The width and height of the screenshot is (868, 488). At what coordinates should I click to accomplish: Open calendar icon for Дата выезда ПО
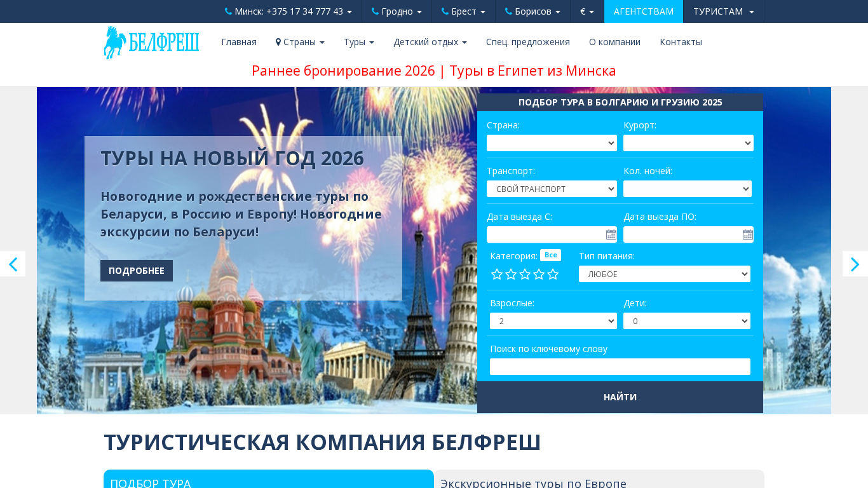point(748,234)
